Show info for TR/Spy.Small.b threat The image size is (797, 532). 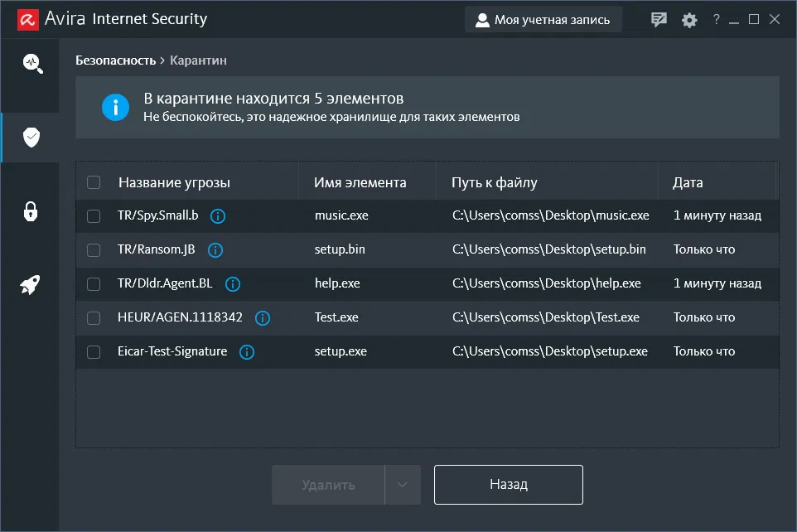coord(218,216)
